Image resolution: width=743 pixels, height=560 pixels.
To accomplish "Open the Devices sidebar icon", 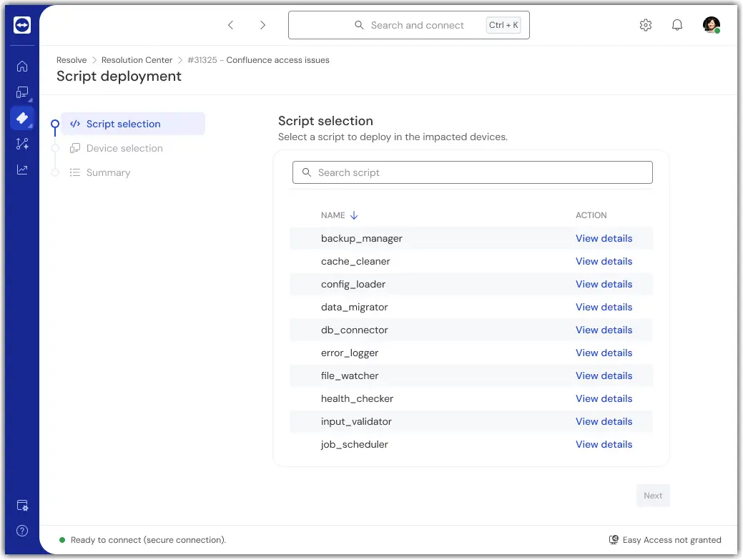I will [x=22, y=92].
